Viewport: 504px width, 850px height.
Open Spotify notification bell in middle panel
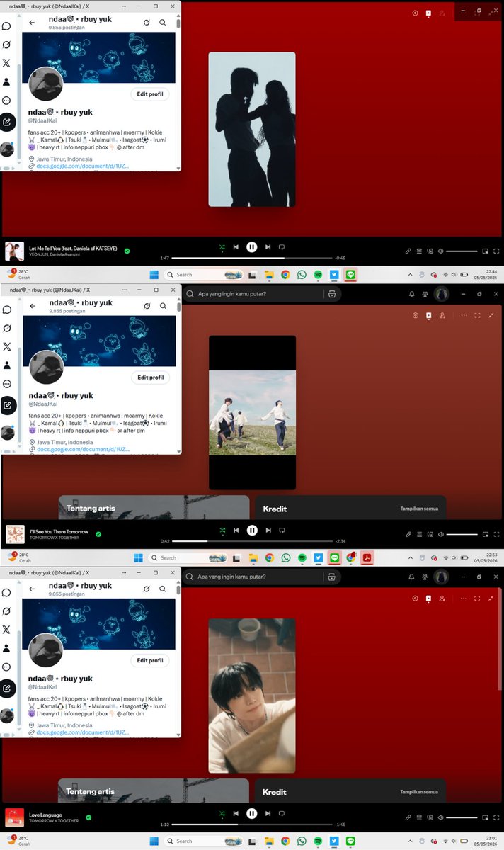click(x=411, y=294)
